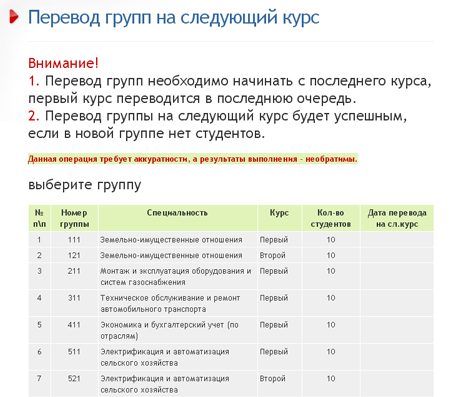
Task: Select group number 111
Action: (x=74, y=240)
